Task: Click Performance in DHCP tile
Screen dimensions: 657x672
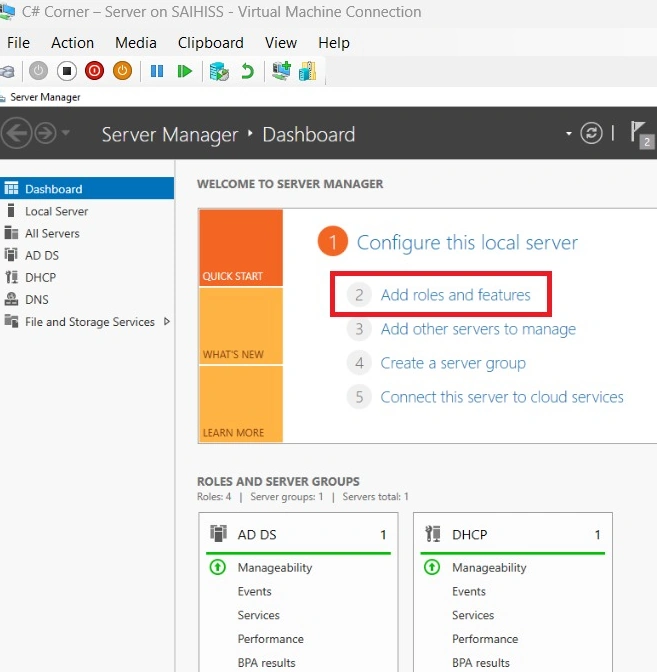Action: [485, 639]
